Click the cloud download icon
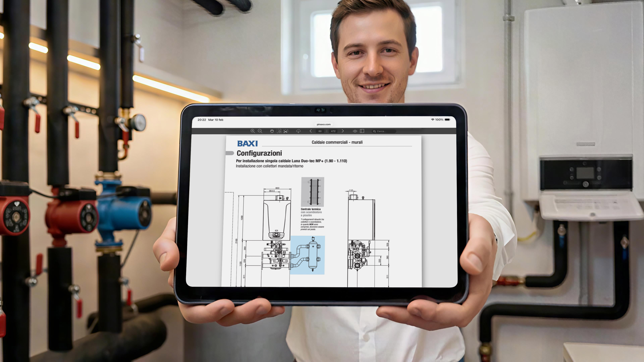The height and width of the screenshot is (362, 644). click(x=298, y=131)
